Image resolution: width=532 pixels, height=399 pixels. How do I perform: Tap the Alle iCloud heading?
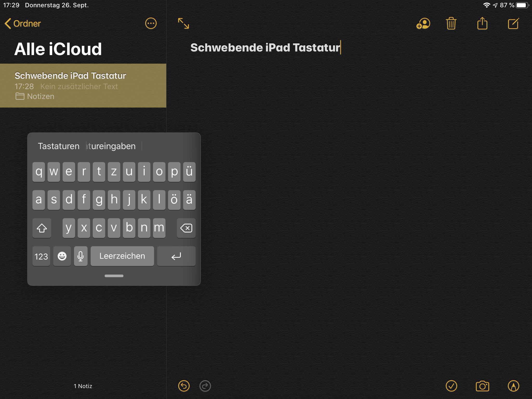tap(58, 49)
